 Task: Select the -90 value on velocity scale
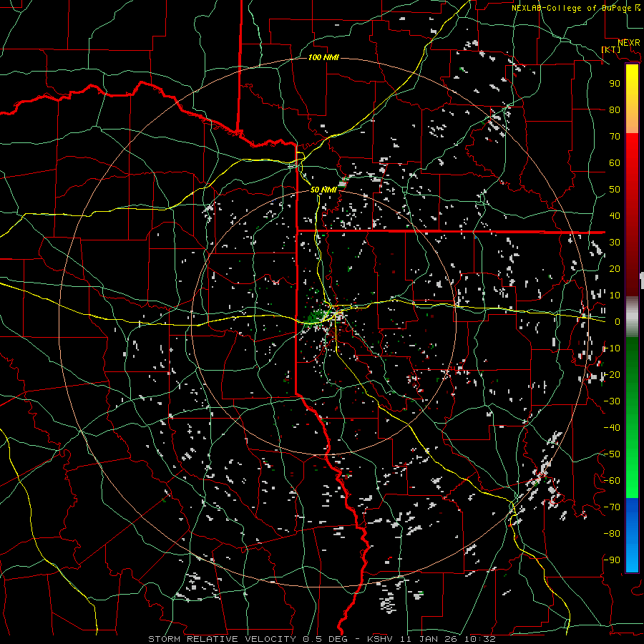[612, 560]
